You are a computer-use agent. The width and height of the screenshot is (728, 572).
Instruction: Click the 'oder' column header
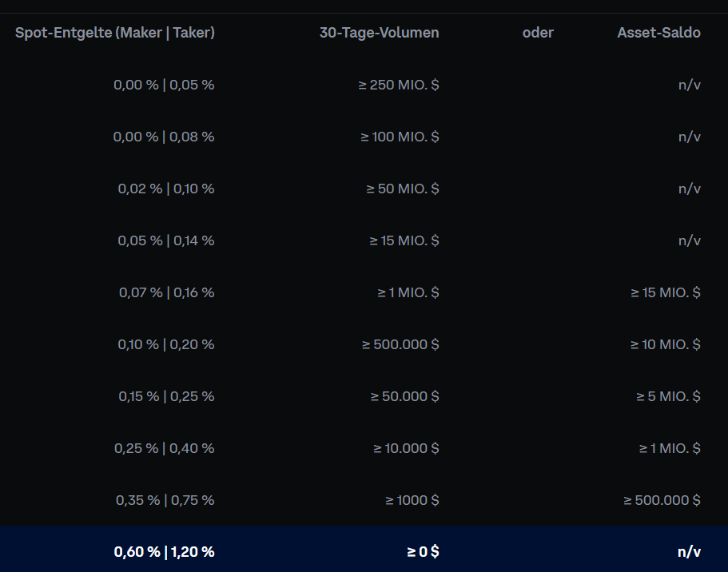538,33
